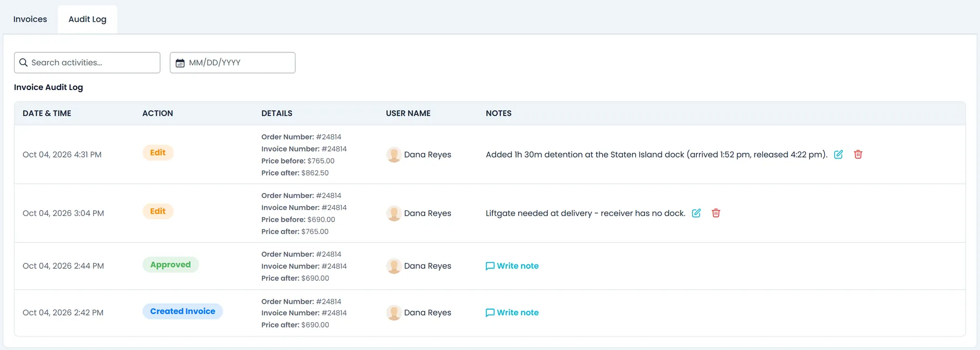Click Dana Reyes avatar in 2:42 PM row

[394, 313]
